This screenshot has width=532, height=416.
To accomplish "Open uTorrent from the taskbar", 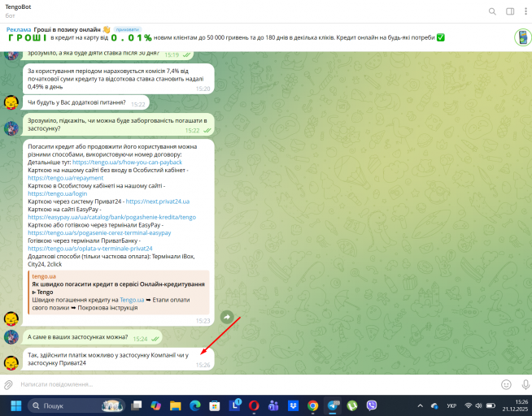I will [352, 405].
